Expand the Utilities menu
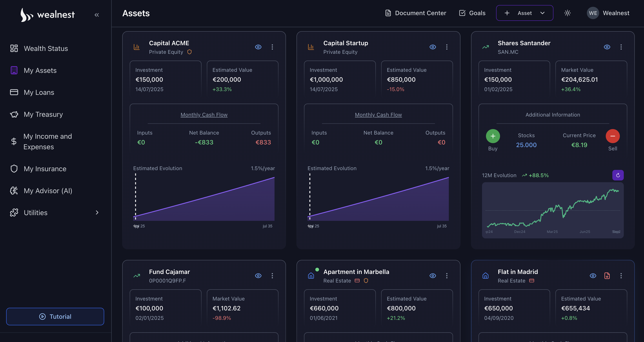The width and height of the screenshot is (644, 342). 97,212
